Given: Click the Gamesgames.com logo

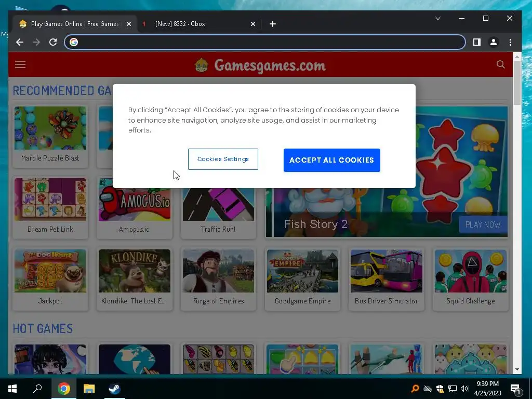Looking at the screenshot, I should (x=260, y=65).
